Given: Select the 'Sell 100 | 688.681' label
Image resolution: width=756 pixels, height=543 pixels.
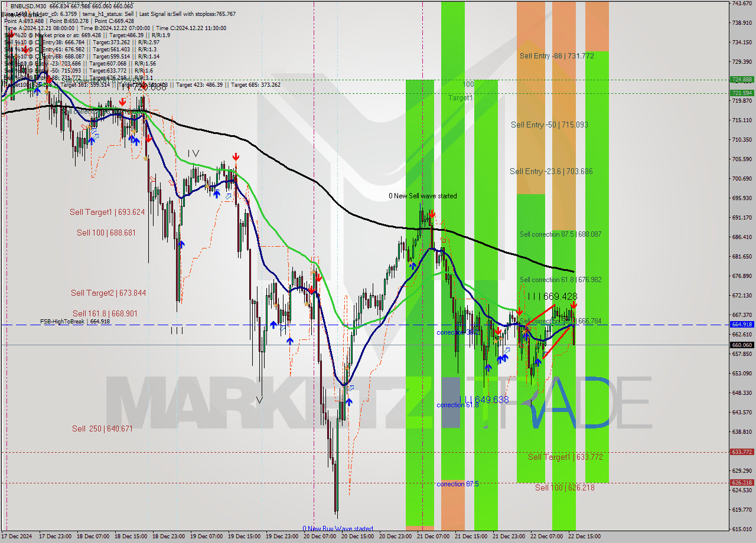Looking at the screenshot, I should click(x=106, y=233).
